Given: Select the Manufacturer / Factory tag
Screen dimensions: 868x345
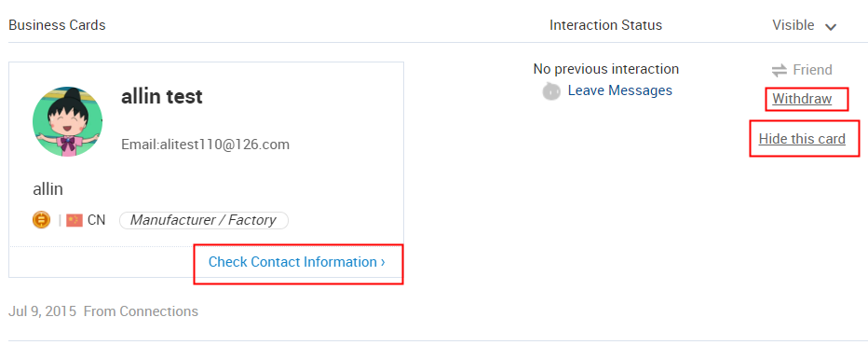Looking at the screenshot, I should pyautogui.click(x=204, y=220).
